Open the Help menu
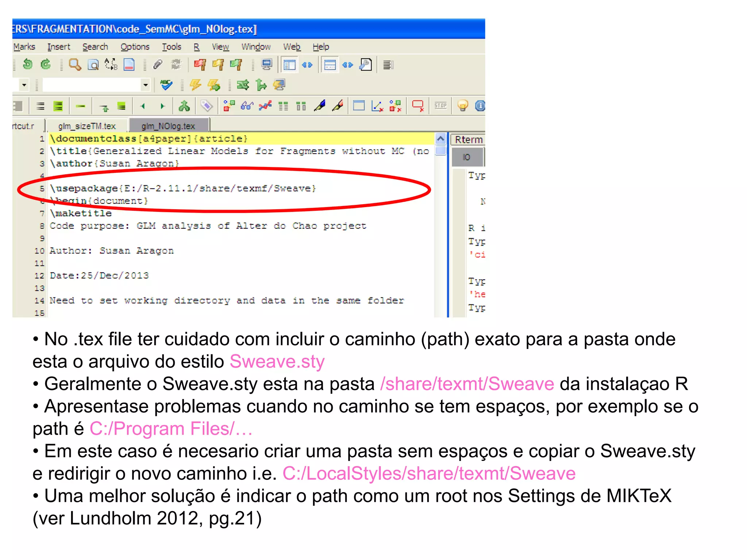 [321, 47]
